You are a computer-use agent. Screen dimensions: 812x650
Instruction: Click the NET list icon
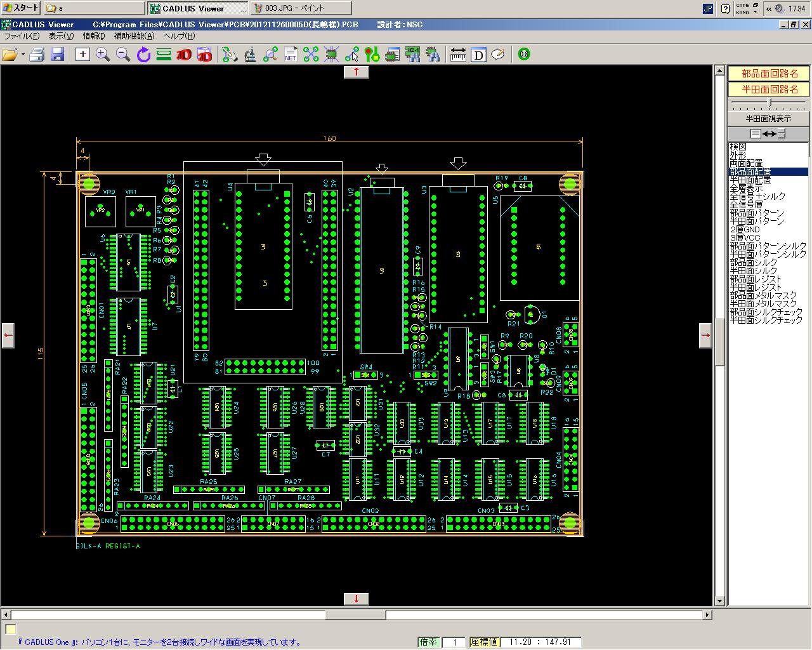pos(291,55)
